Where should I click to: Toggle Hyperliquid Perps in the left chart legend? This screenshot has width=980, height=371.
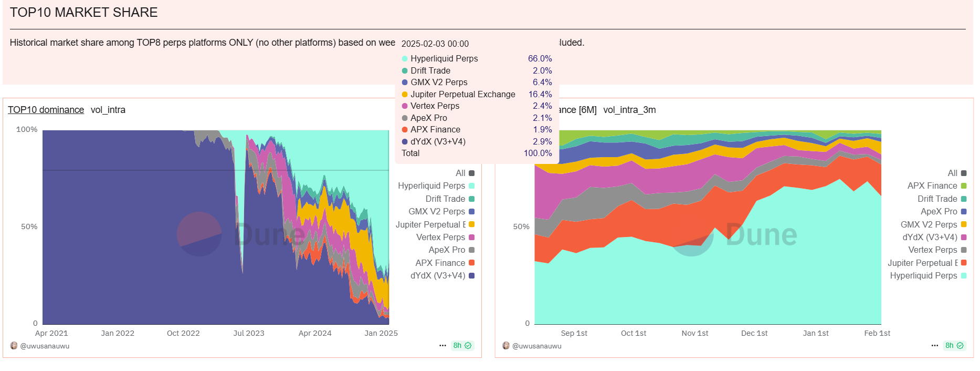[431, 186]
